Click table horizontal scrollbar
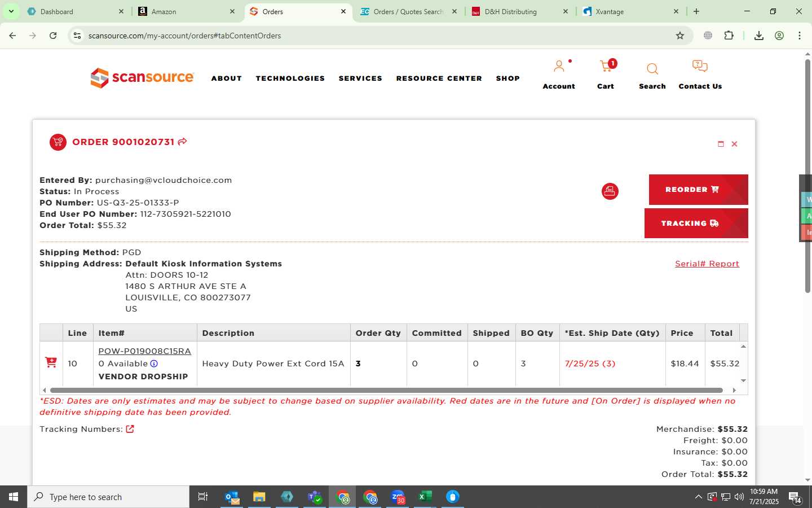The height and width of the screenshot is (508, 812). [386, 390]
